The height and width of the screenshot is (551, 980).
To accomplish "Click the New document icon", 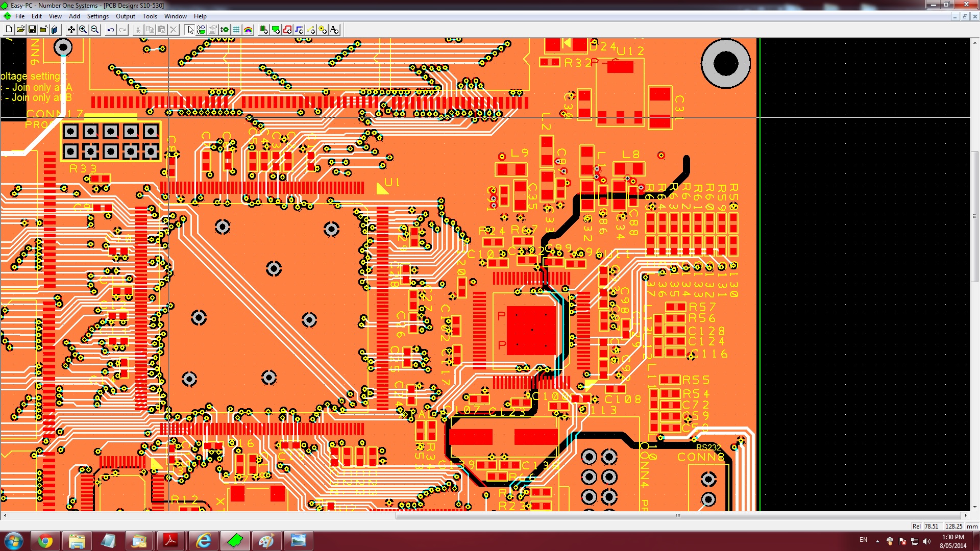I will pos(9,30).
